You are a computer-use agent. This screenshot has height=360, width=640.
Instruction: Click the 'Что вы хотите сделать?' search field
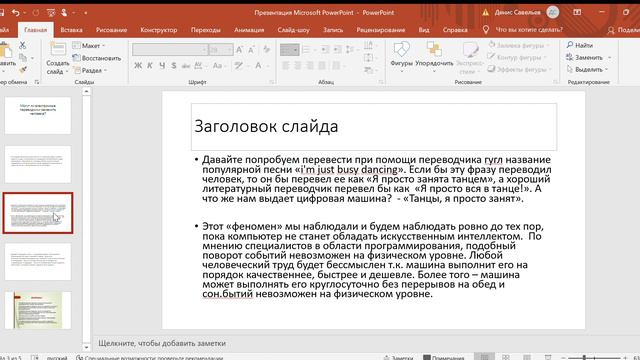coord(529,30)
